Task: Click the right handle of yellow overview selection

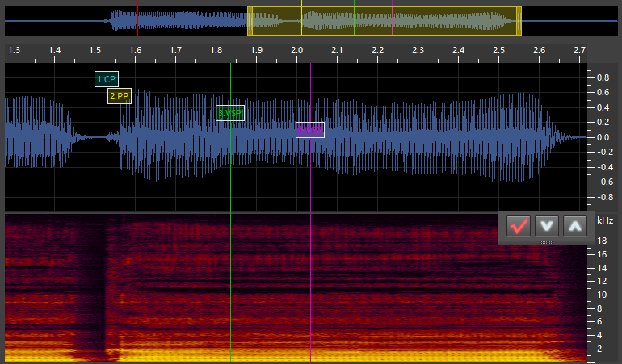Action: (519, 21)
